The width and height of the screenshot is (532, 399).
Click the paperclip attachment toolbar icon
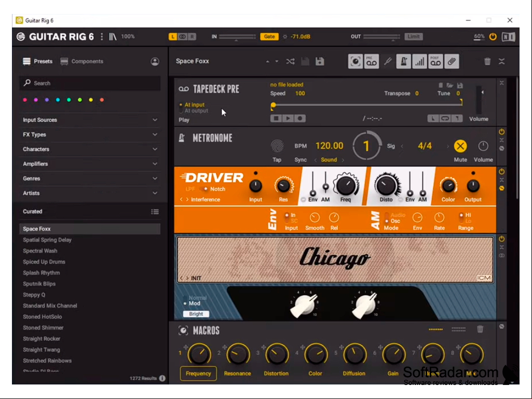click(x=452, y=61)
